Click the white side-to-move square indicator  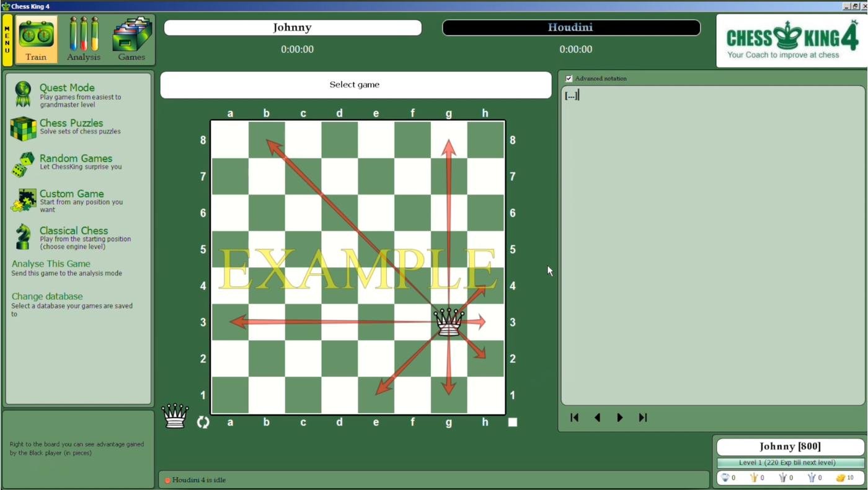click(512, 422)
